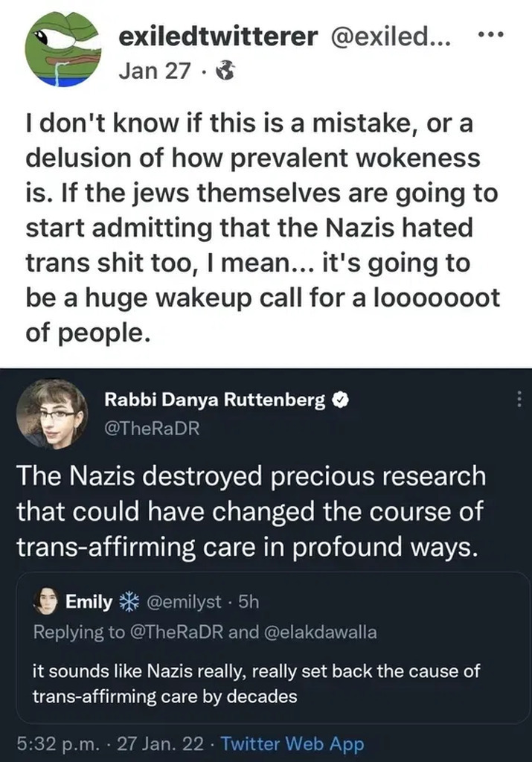Select the Emily display name
The height and width of the screenshot is (762, 532).
pyautogui.click(x=89, y=601)
